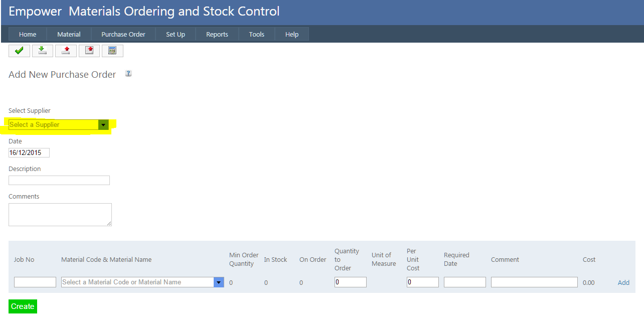644x324 pixels.
Task: Click the red up-arrow tray toolbar icon
Action: tap(66, 51)
